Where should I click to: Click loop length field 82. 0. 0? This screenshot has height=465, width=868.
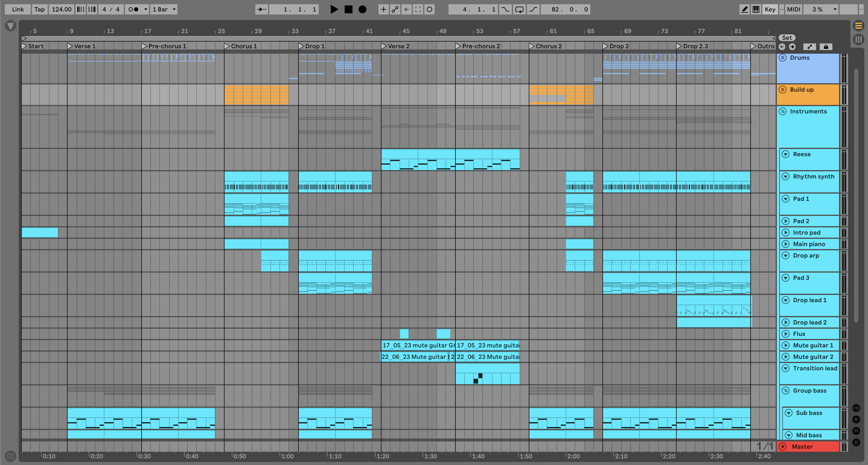point(566,9)
